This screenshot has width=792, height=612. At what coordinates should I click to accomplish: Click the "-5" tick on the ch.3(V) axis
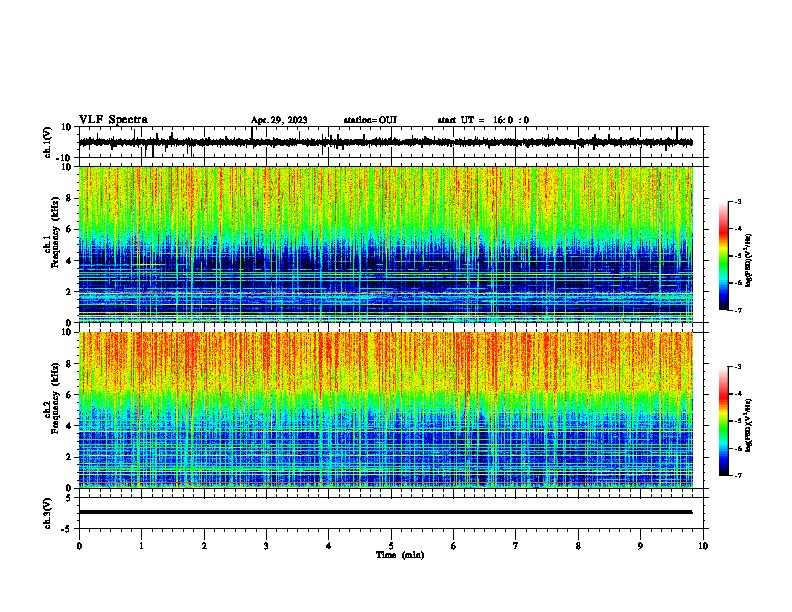68,529
